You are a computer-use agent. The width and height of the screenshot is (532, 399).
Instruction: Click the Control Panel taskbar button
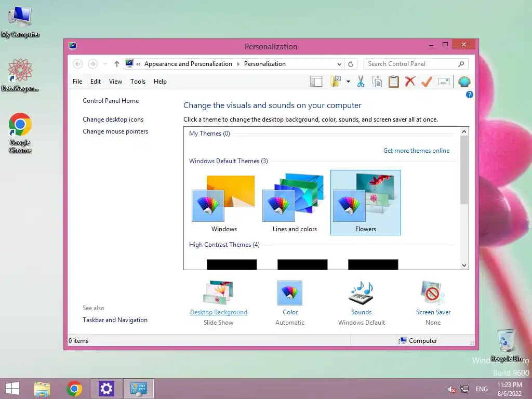point(138,389)
